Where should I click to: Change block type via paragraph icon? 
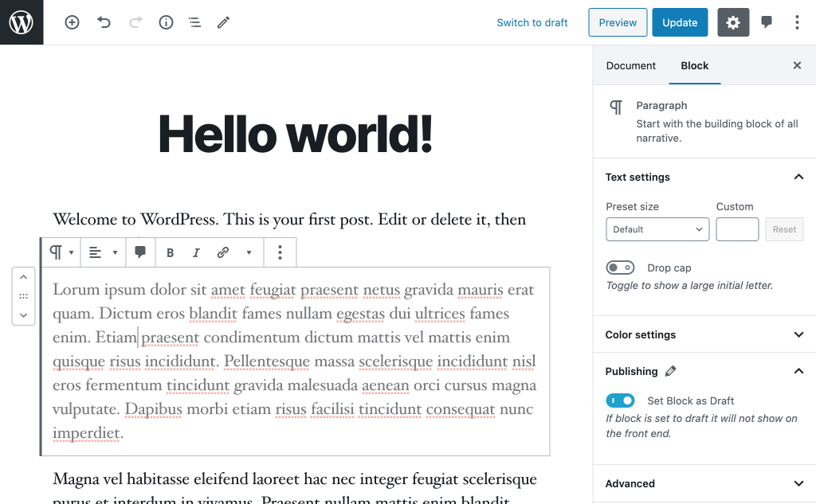pos(61,252)
